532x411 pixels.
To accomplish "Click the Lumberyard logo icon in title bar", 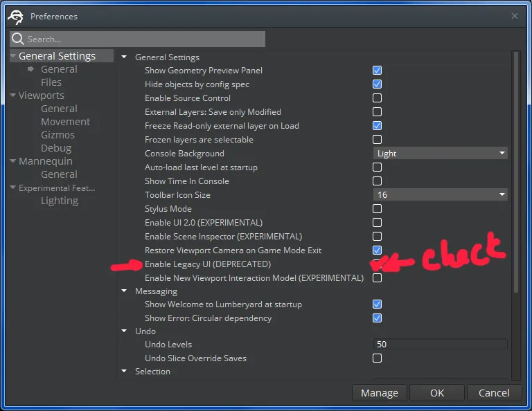I will pyautogui.click(x=16, y=17).
